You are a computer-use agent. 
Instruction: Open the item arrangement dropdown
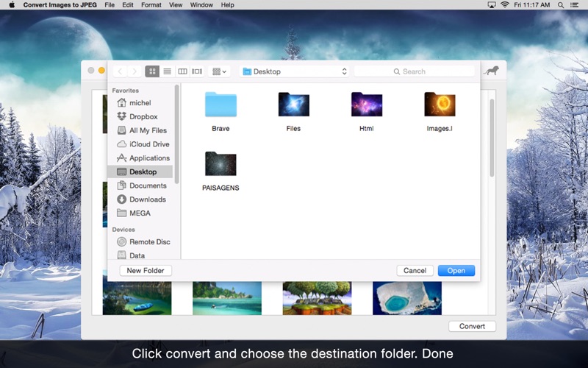(x=219, y=71)
